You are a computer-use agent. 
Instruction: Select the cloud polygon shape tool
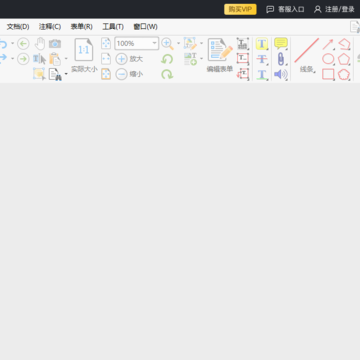coord(344,74)
